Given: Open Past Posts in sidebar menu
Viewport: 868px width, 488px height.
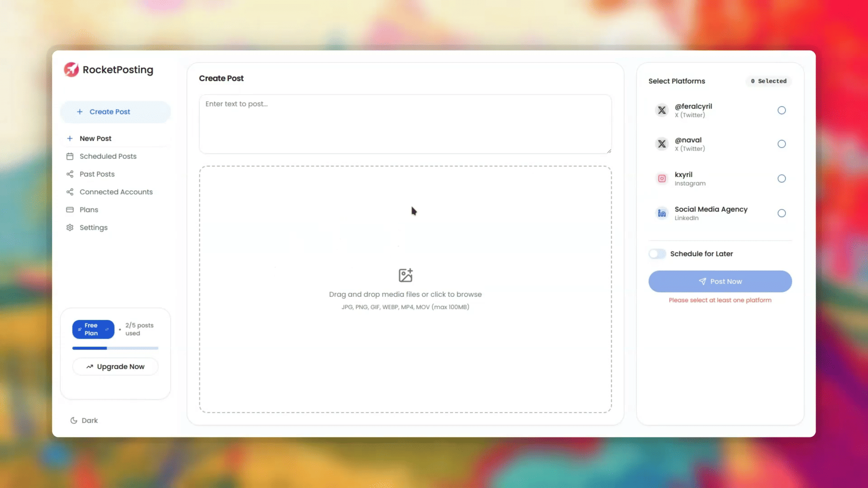Looking at the screenshot, I should (97, 174).
